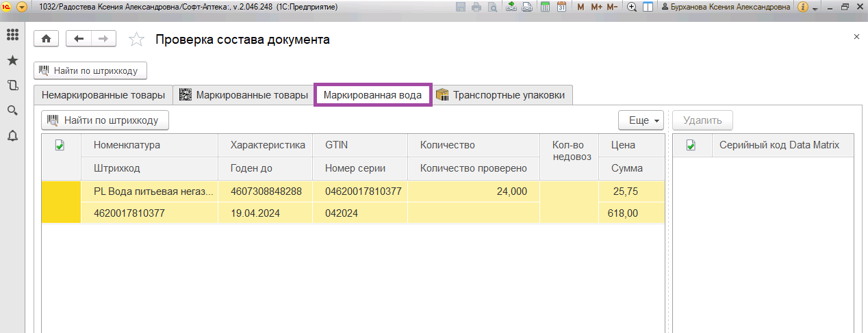Expand the Еще dropdown menu
Image resolution: width=868 pixels, height=333 pixels.
[641, 120]
